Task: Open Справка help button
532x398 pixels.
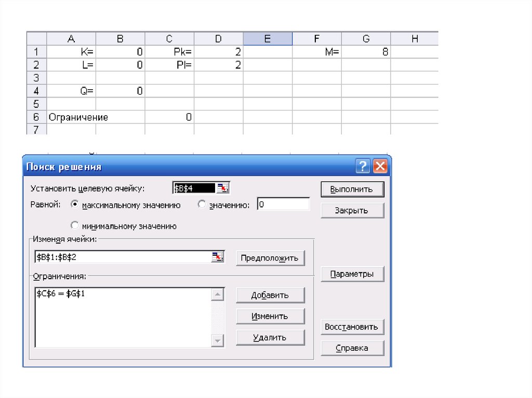Action: (x=352, y=348)
